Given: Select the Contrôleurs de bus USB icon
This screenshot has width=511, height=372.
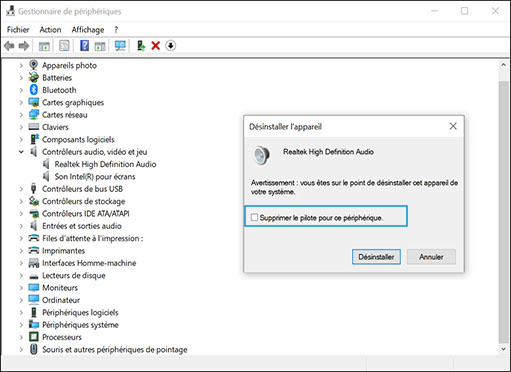Looking at the screenshot, I should [33, 188].
